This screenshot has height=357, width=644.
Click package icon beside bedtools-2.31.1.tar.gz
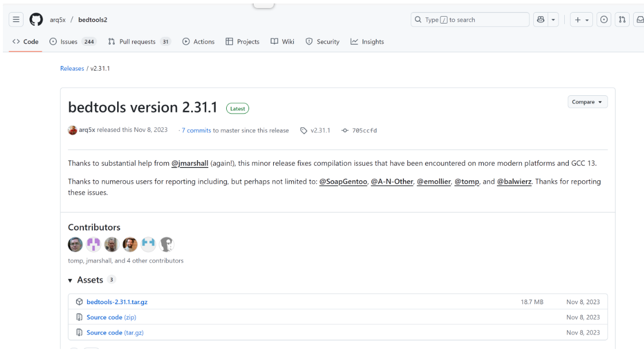click(79, 302)
